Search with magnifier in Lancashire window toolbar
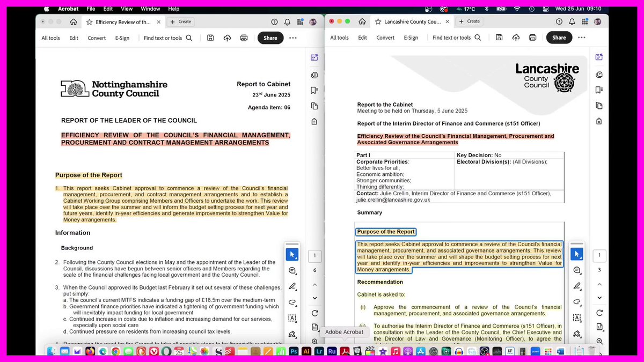The height and width of the screenshot is (362, 644). click(x=478, y=37)
